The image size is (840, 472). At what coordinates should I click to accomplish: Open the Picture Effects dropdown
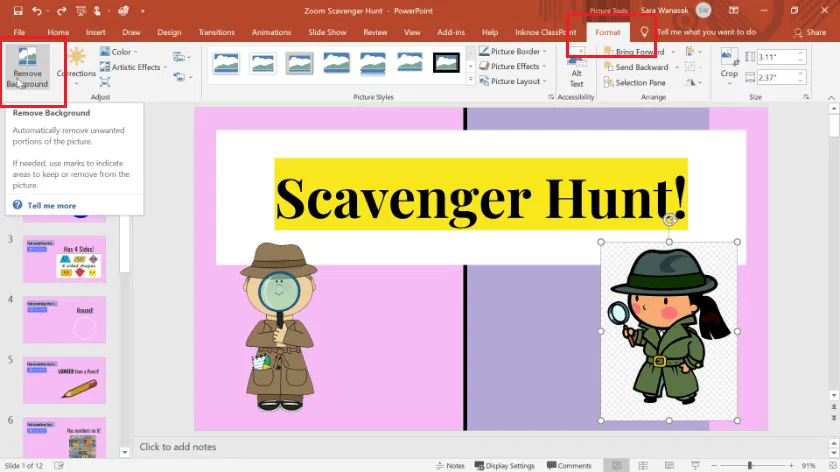click(x=513, y=66)
